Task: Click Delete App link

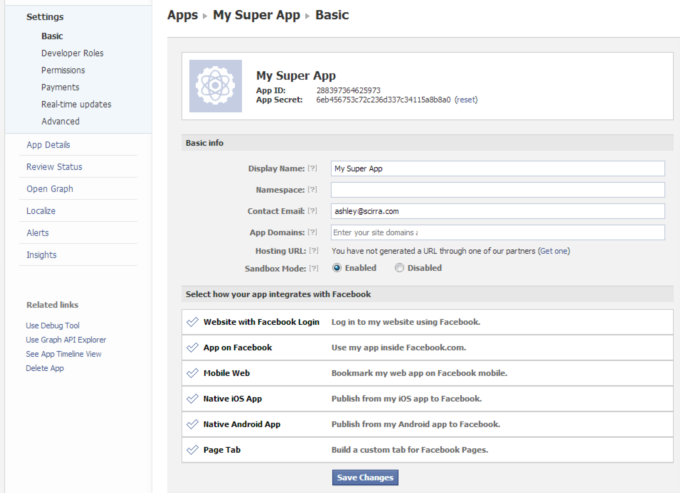Action: click(x=45, y=369)
